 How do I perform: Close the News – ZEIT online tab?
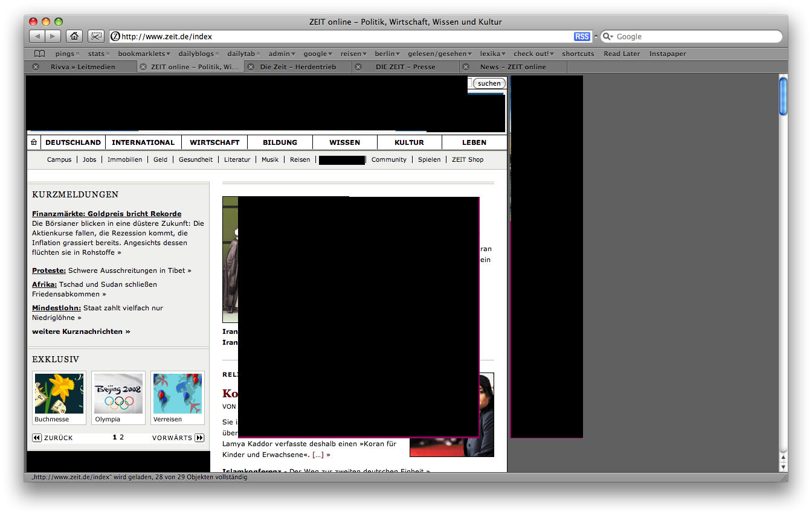(466, 67)
